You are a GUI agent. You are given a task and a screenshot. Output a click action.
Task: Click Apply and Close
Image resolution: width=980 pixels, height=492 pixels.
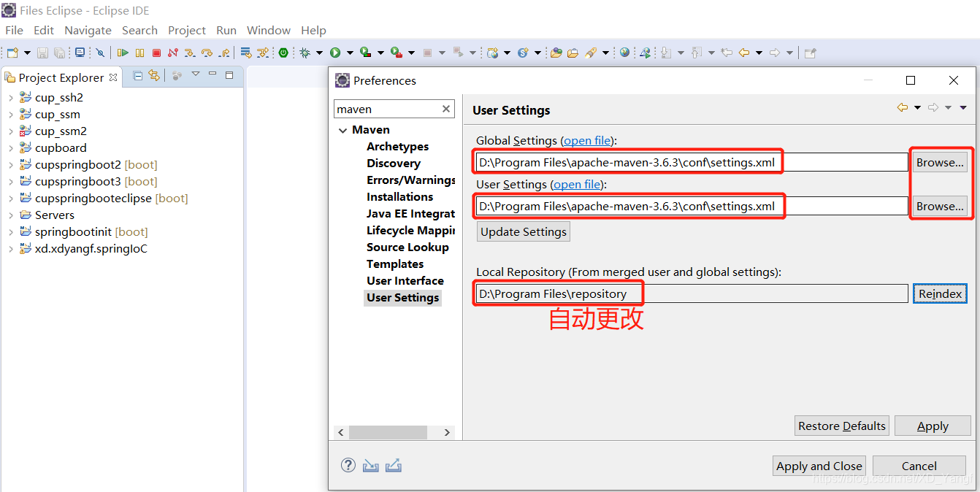(819, 466)
